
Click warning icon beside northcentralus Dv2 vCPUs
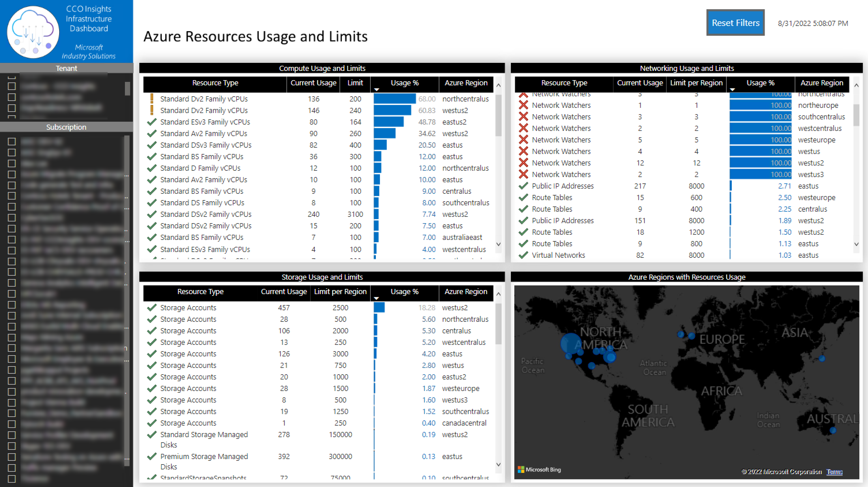pos(152,98)
